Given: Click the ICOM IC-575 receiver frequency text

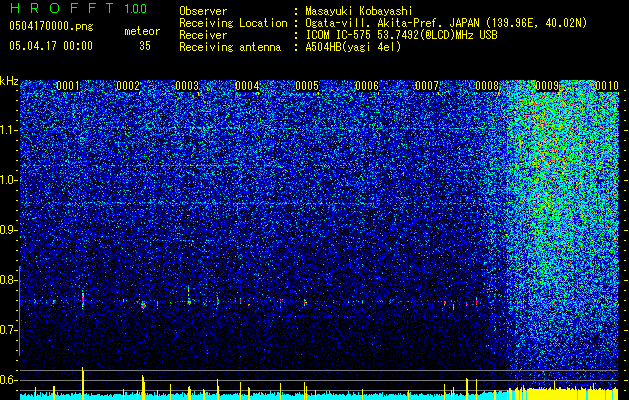Looking at the screenshot, I should pos(402,35).
